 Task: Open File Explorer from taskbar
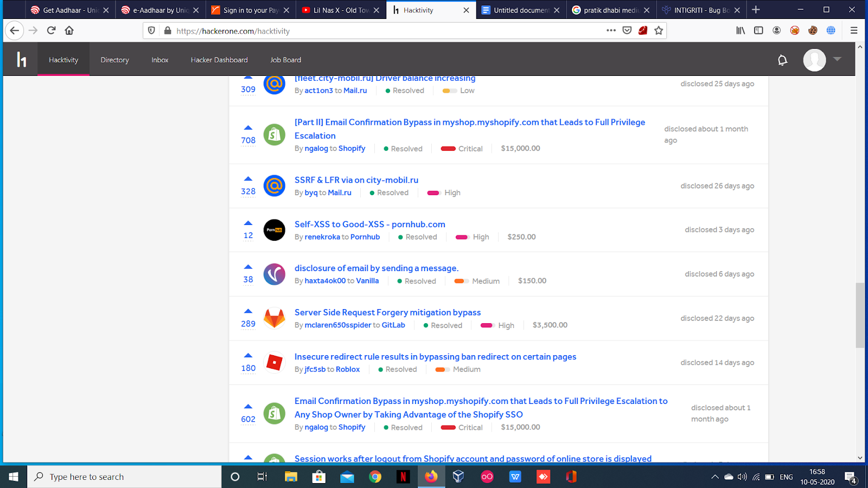(x=291, y=477)
